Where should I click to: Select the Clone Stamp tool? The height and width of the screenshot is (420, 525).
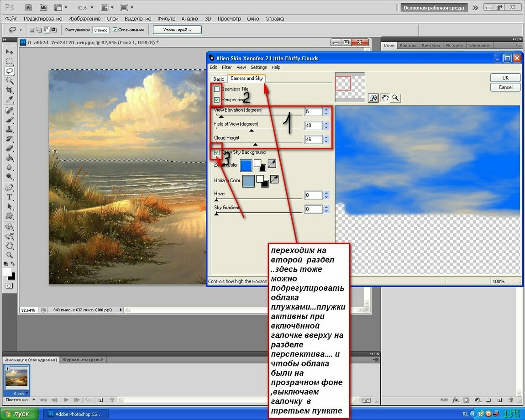(x=10, y=129)
